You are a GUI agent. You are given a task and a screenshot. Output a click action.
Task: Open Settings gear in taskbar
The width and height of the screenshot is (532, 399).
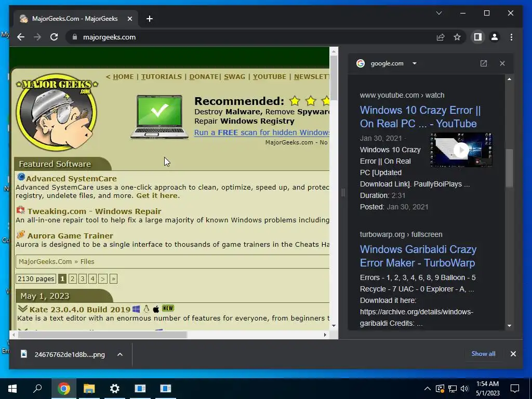[115, 389]
